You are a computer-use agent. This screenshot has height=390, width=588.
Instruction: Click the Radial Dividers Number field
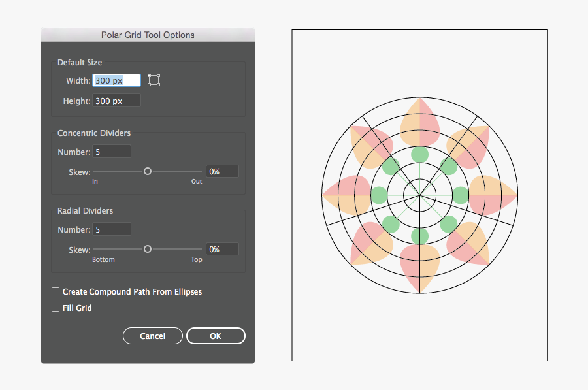pyautogui.click(x=111, y=229)
